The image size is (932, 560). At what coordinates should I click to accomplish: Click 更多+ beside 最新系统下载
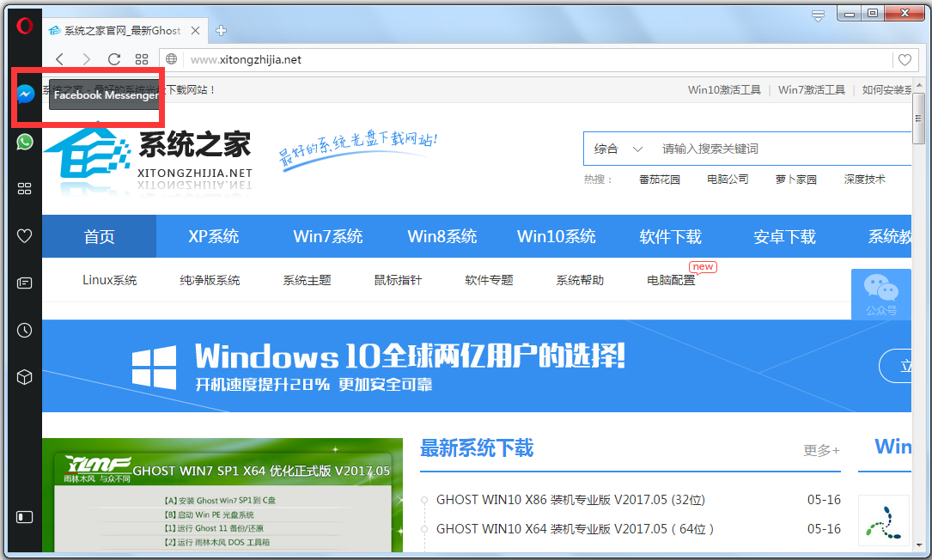pos(821,450)
